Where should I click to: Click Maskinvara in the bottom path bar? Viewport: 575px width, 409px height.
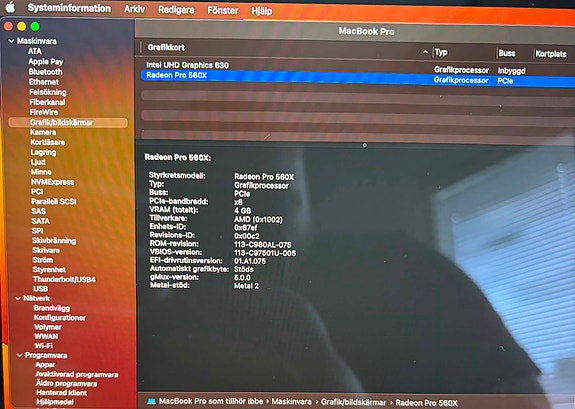coord(291,402)
